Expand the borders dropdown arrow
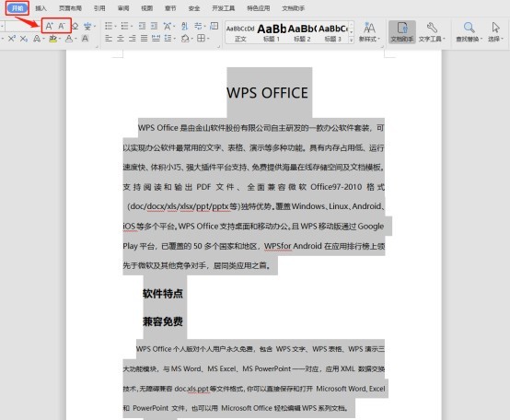Screen dimensions: 510x420 [x=208, y=39]
